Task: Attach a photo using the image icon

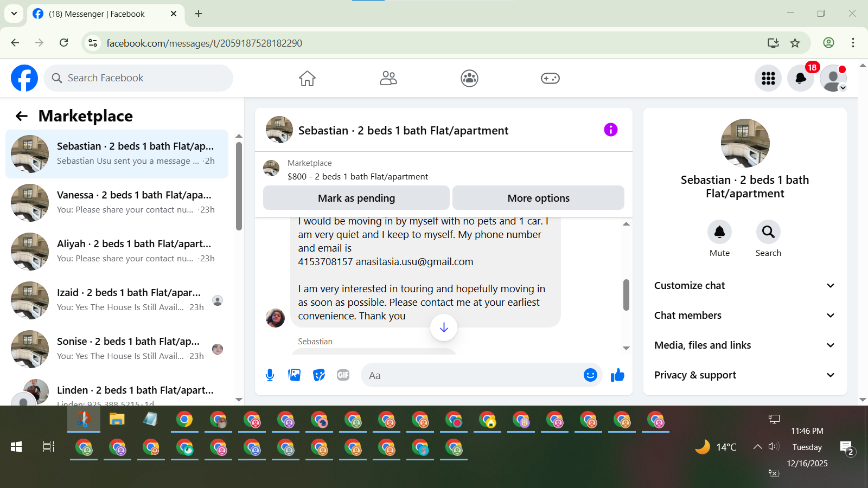Action: pos(295,375)
